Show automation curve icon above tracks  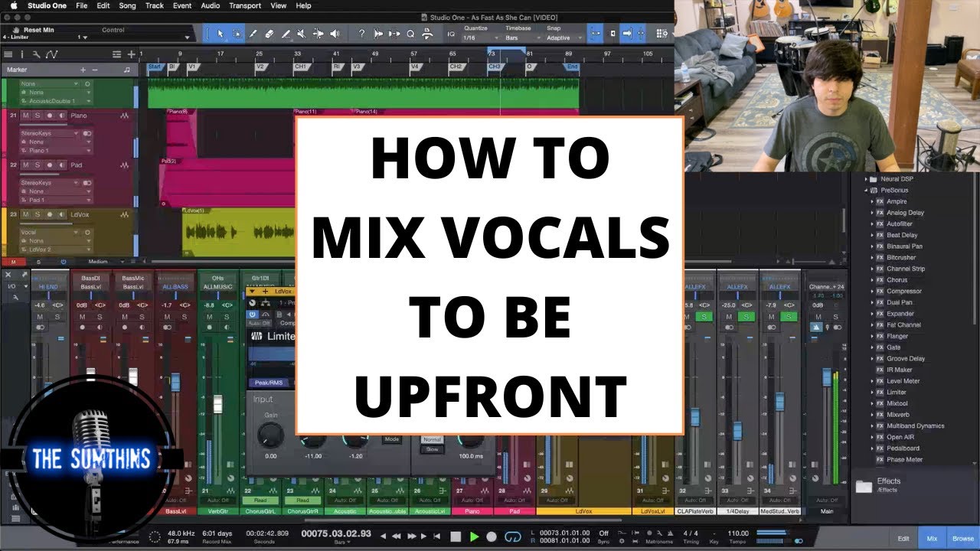(51, 54)
